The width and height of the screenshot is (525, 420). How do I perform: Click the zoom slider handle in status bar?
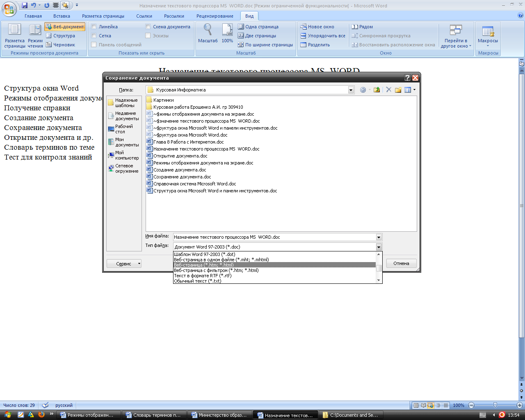coord(495,405)
